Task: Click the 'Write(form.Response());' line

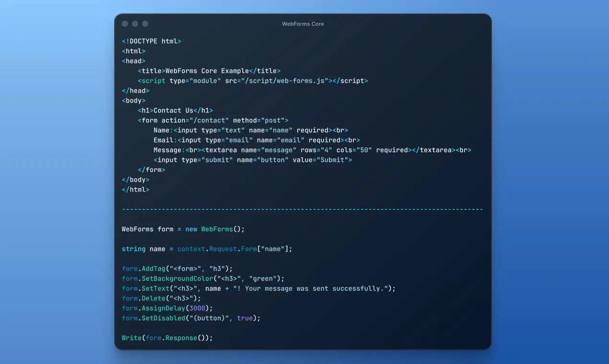Action: (167, 338)
